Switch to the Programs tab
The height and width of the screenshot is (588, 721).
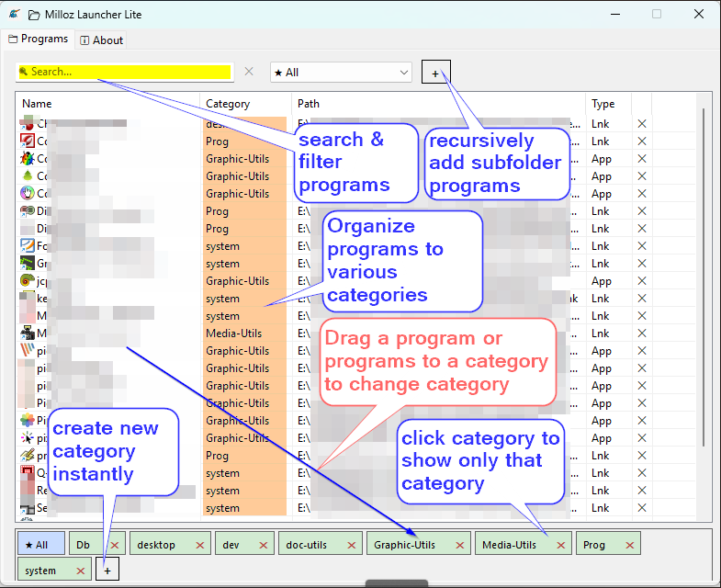[39, 40]
